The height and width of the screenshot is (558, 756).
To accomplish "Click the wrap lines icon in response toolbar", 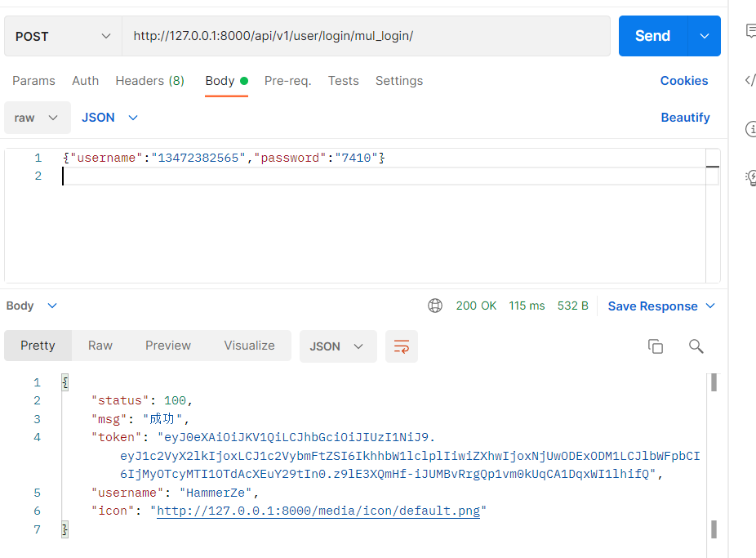I will point(401,346).
